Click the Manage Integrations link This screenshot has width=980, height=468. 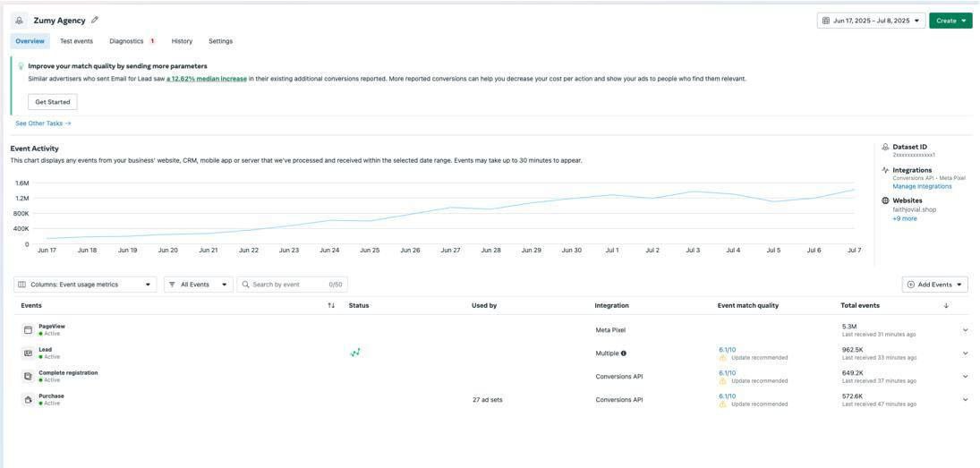click(922, 186)
